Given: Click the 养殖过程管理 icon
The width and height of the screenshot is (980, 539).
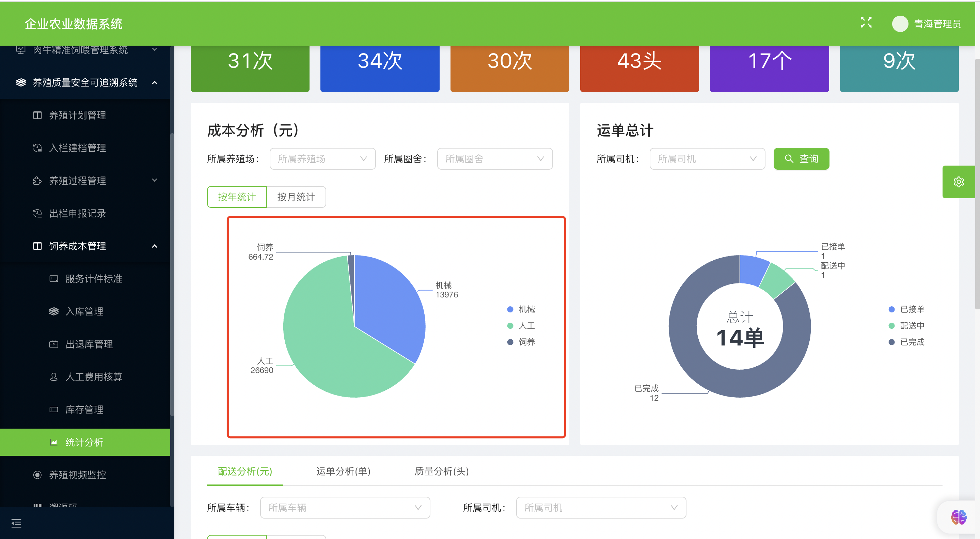Looking at the screenshot, I should click(37, 181).
